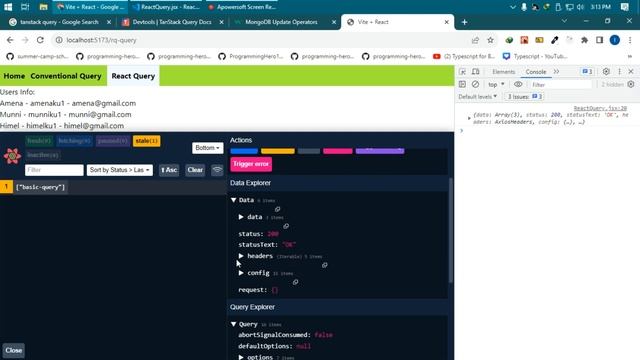Toggle the fetching(0) status filter badge
The image size is (640, 360).
(74, 141)
